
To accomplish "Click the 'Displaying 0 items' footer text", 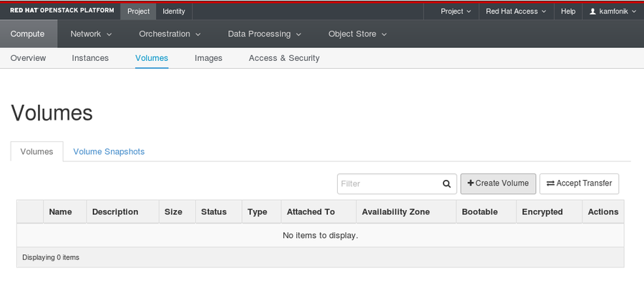I will point(51,257).
